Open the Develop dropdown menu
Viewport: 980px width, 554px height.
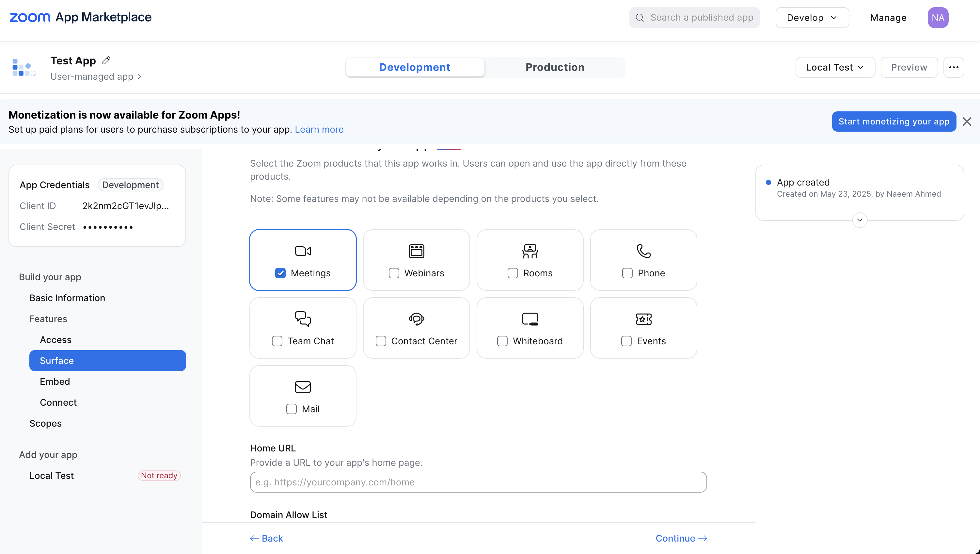pos(812,18)
